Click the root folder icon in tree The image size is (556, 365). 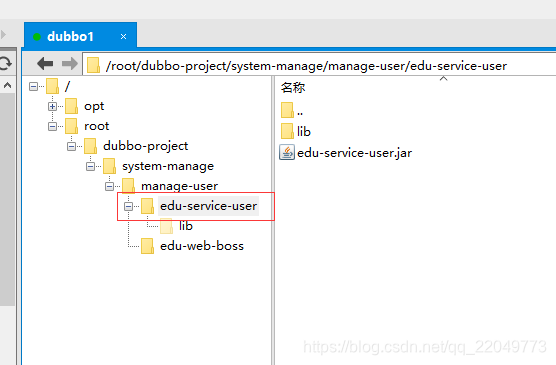71,126
